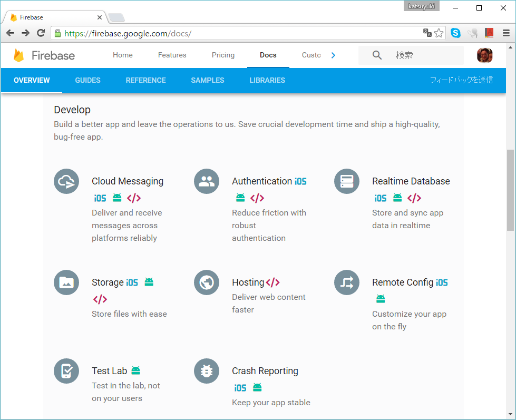Click the user profile avatar
The image size is (516, 420).
tap(485, 55)
